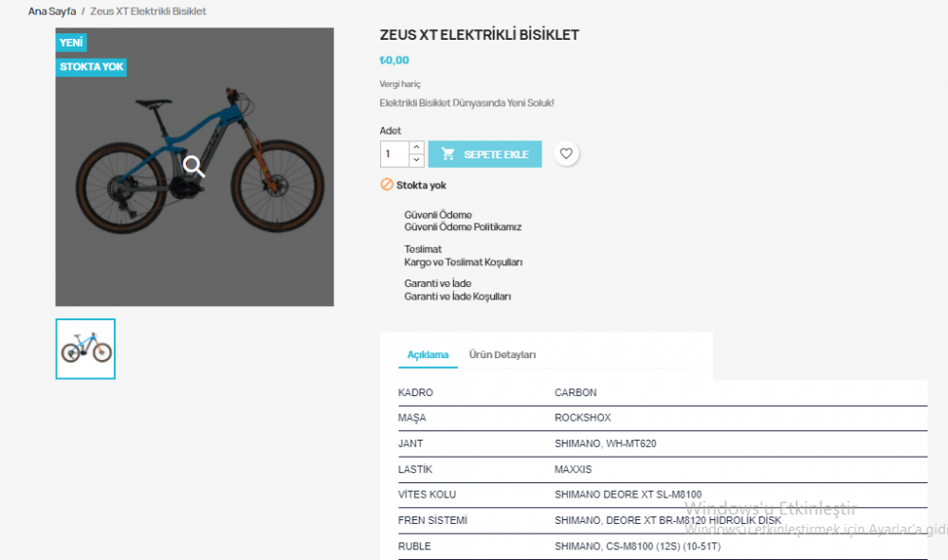Click the heart wishlist icon
948x560 pixels.
click(566, 154)
